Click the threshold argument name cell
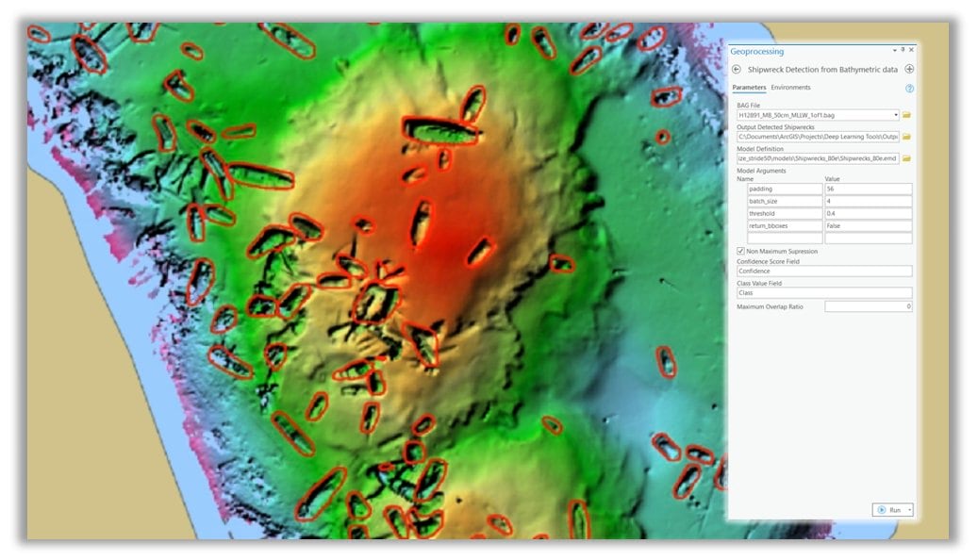 (785, 213)
